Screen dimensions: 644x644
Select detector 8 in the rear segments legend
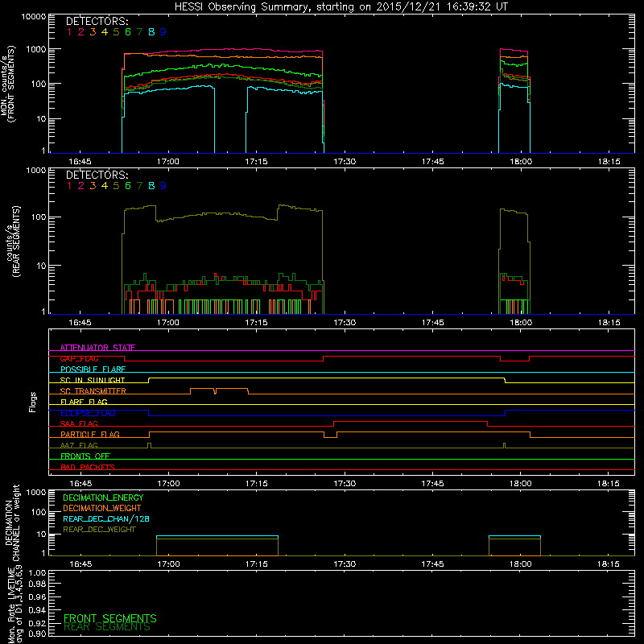[x=151, y=186]
